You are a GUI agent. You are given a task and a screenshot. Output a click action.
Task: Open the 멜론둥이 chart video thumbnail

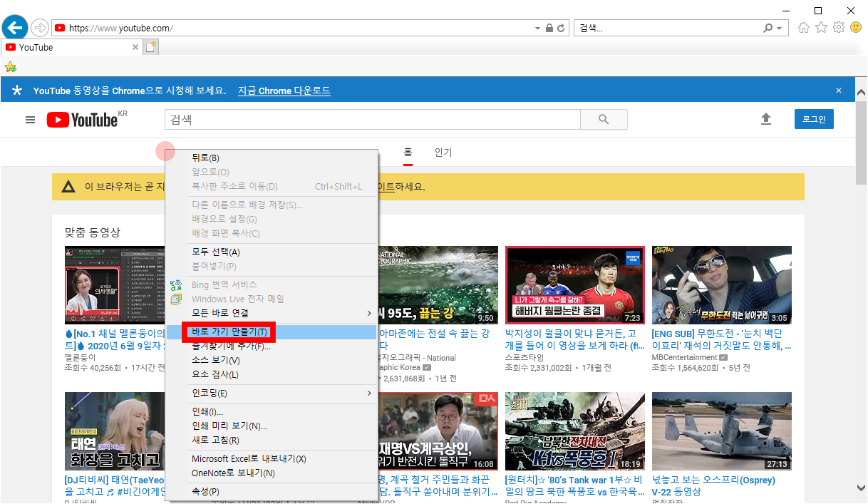[115, 285]
